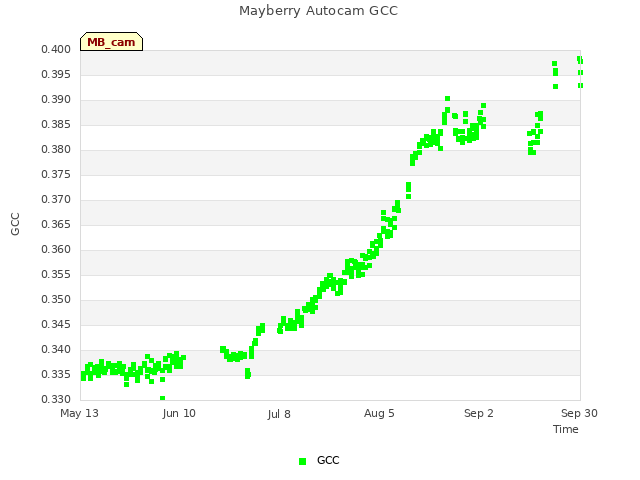Click the Sep 30 axis label
This screenshot has width=640, height=480.
tap(579, 413)
